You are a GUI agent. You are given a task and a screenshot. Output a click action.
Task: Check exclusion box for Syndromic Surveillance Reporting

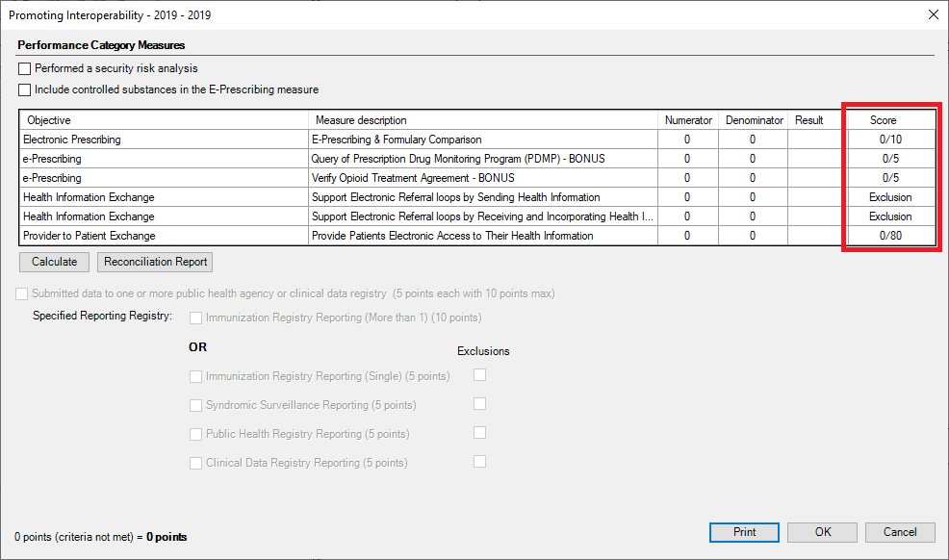tap(480, 403)
